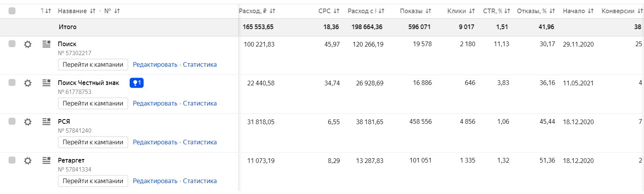Click gear icon for Поиск Честный знак
The width and height of the screenshot is (644, 194).
click(x=28, y=83)
